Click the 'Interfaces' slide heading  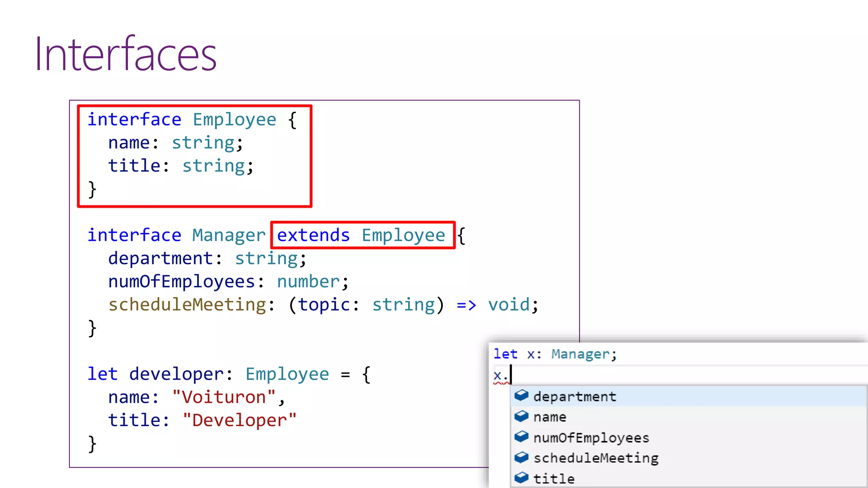[126, 54]
